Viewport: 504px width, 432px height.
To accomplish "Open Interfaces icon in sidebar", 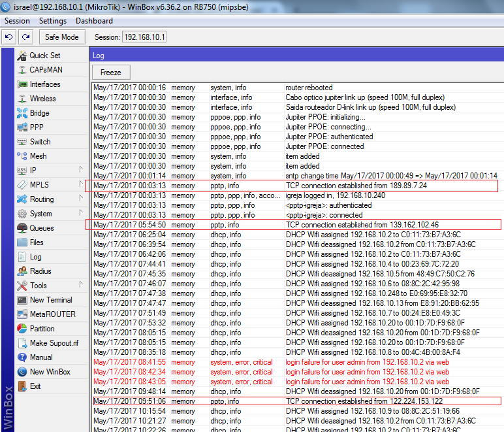I will tap(22, 84).
